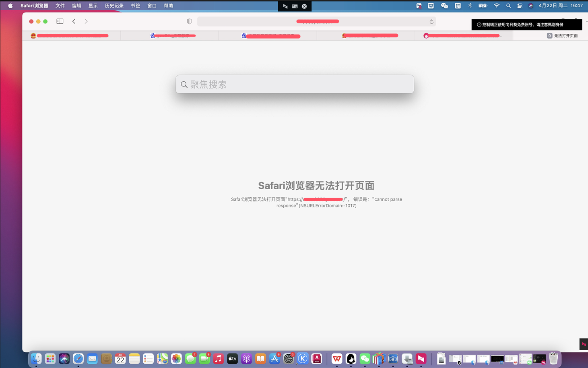The height and width of the screenshot is (368, 588).
Task: Click the 控制端正使用向日葵免费账号 notification banner
Action: point(527,25)
